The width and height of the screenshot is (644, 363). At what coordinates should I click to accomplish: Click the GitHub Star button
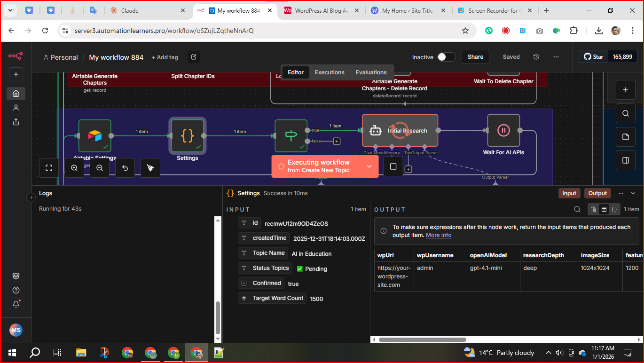(593, 57)
